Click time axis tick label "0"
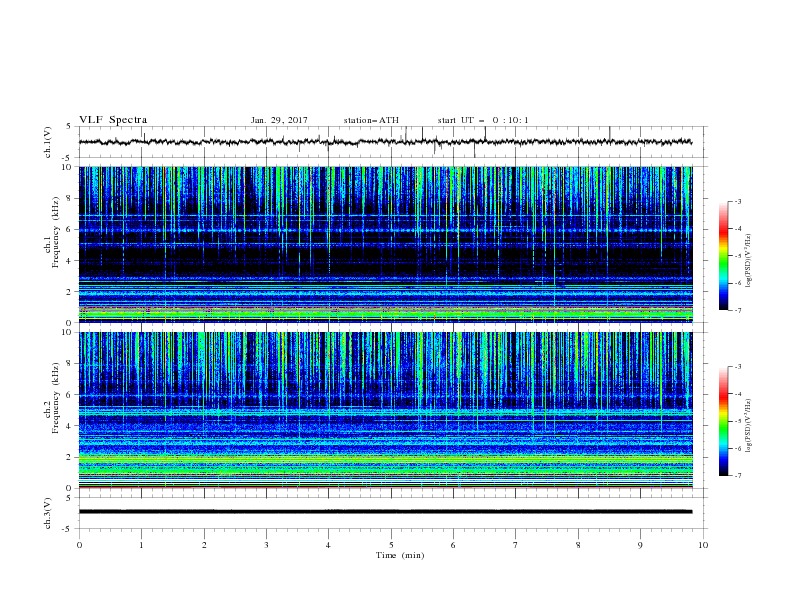 click(x=79, y=545)
